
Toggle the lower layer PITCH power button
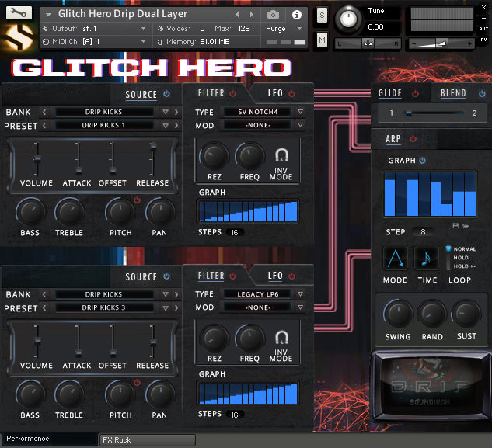click(x=137, y=383)
